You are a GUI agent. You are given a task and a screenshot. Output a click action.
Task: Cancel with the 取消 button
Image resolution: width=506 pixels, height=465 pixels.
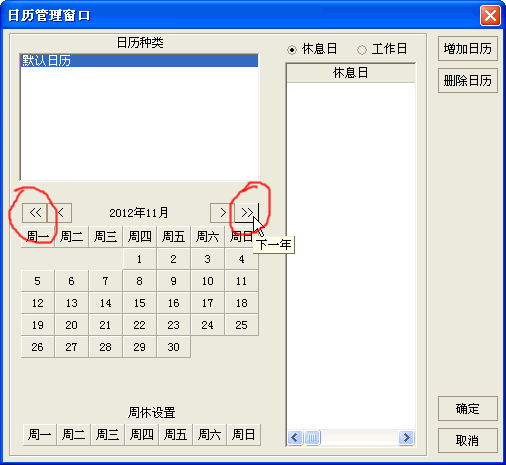point(468,441)
